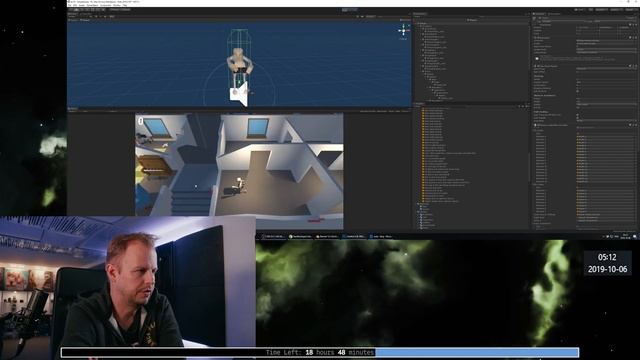Open the Layout dropdown
The height and width of the screenshot is (360, 640).
631,9
